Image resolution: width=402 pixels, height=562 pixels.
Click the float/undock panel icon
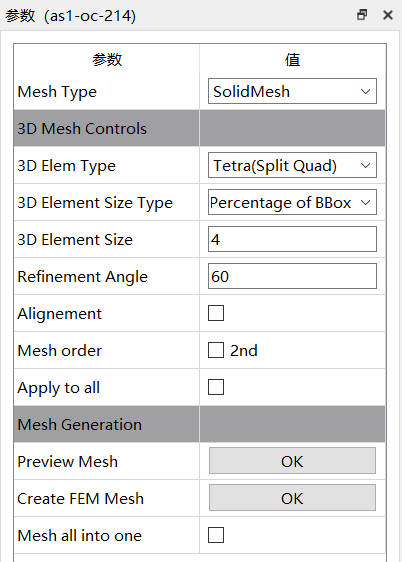click(362, 15)
